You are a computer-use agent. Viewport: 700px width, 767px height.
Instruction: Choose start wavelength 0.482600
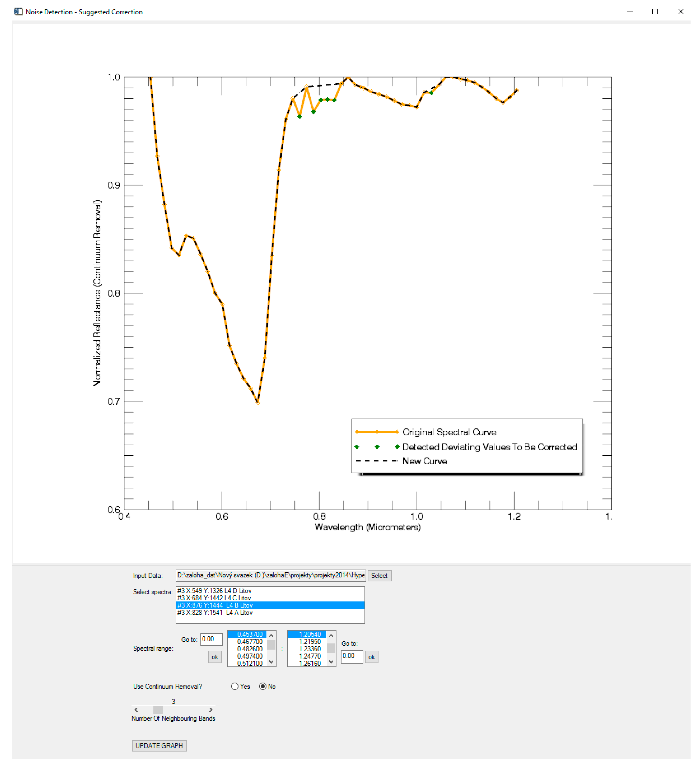(247, 649)
